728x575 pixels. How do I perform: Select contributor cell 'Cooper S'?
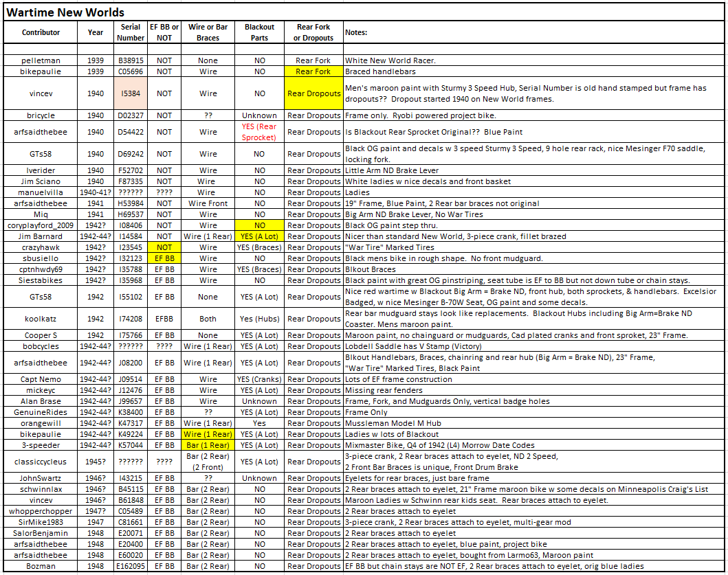tap(41, 335)
